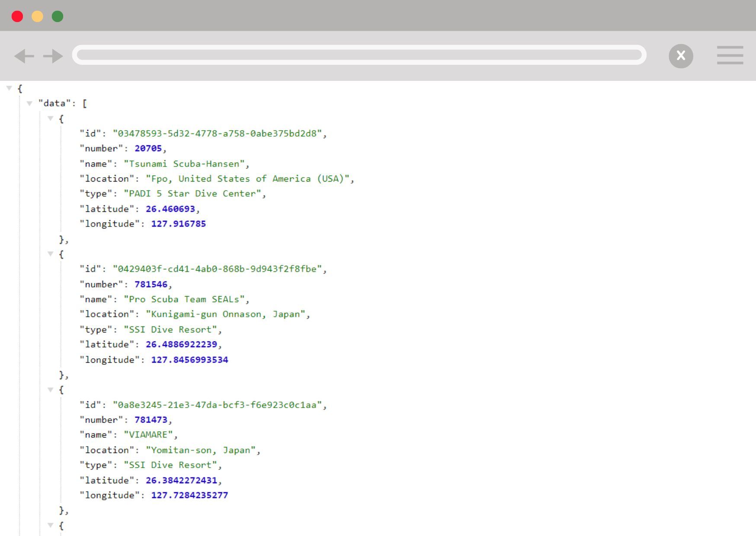Collapse the Pro Scuba Team SEALs object
This screenshot has height=536, width=756.
50,254
